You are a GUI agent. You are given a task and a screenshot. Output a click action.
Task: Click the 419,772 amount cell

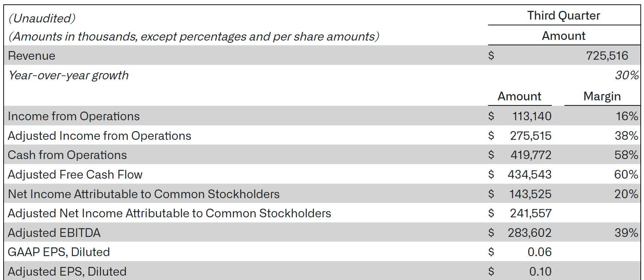click(x=531, y=155)
